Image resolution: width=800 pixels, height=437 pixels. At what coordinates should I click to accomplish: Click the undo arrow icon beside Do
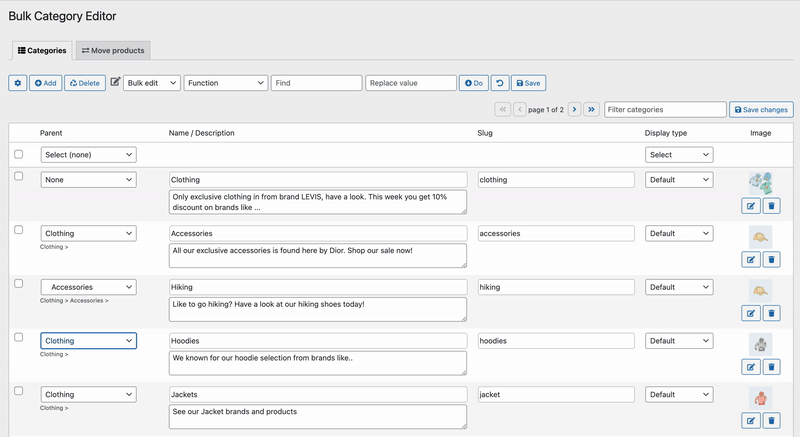click(499, 83)
